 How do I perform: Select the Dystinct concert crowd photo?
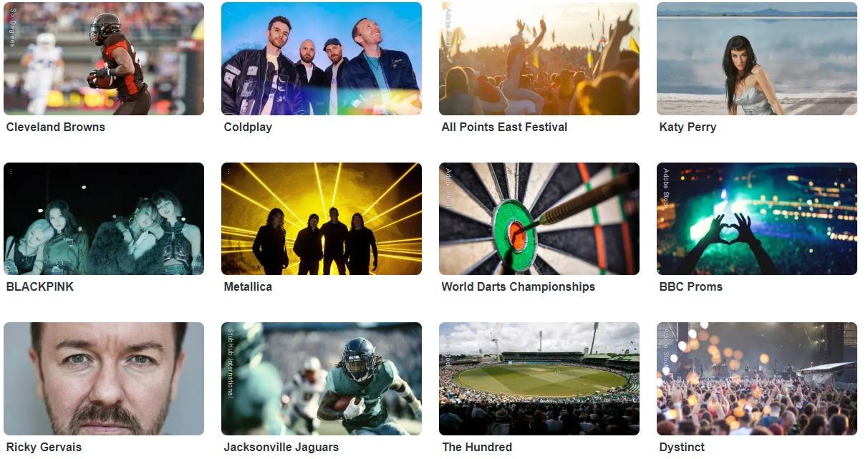(757, 379)
